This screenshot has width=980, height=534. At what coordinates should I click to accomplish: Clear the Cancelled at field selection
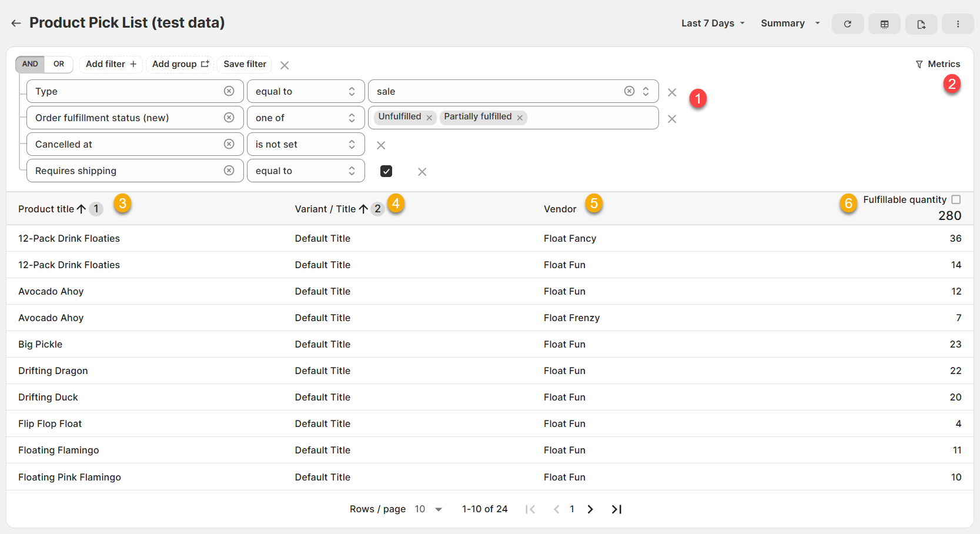point(229,144)
